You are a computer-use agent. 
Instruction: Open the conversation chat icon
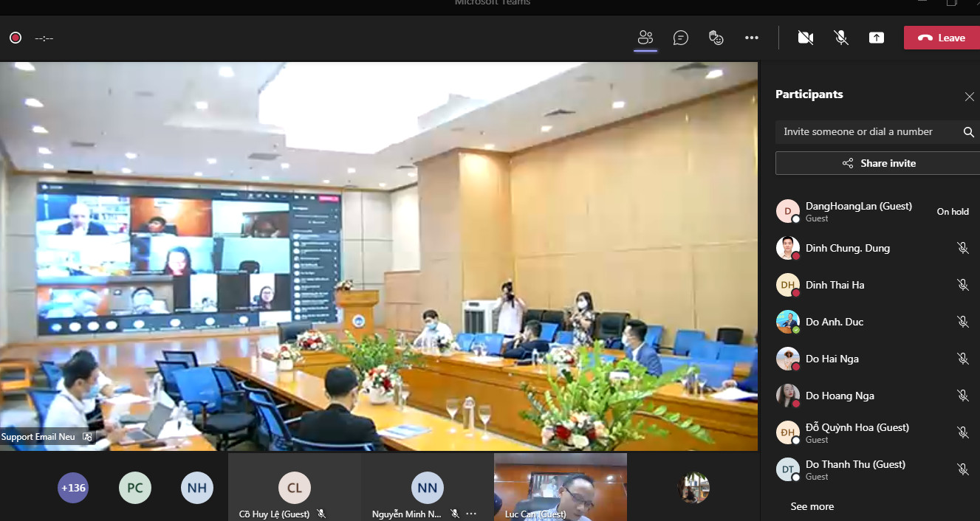[x=681, y=38]
